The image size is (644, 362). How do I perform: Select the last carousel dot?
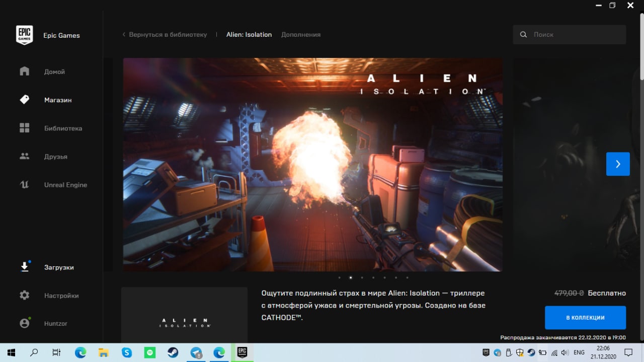(407, 277)
